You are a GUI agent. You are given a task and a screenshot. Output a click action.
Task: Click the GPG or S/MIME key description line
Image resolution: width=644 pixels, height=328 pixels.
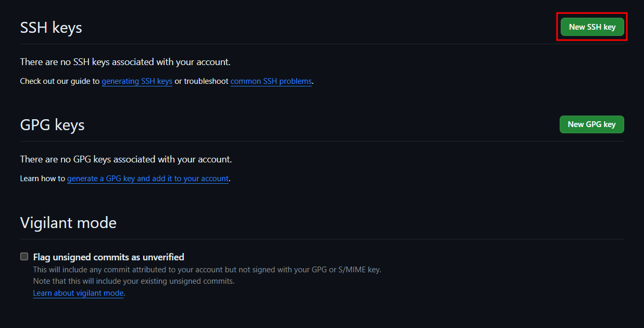click(207, 270)
